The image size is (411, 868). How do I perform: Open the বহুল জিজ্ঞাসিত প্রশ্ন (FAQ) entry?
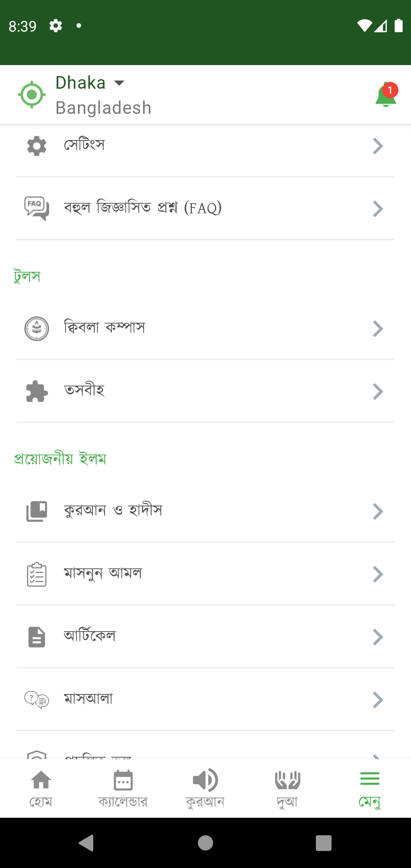pos(143,208)
